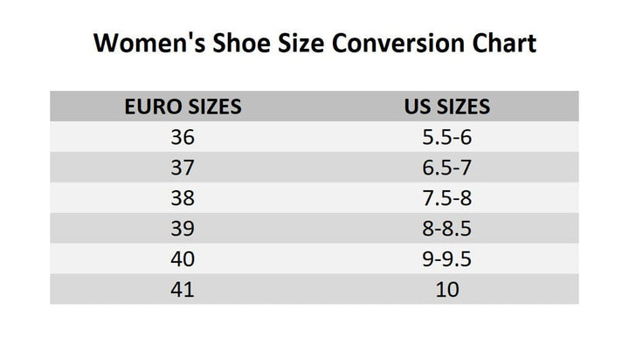629x364 pixels.
Task: Click the word Women's in the title
Action: click(x=149, y=43)
